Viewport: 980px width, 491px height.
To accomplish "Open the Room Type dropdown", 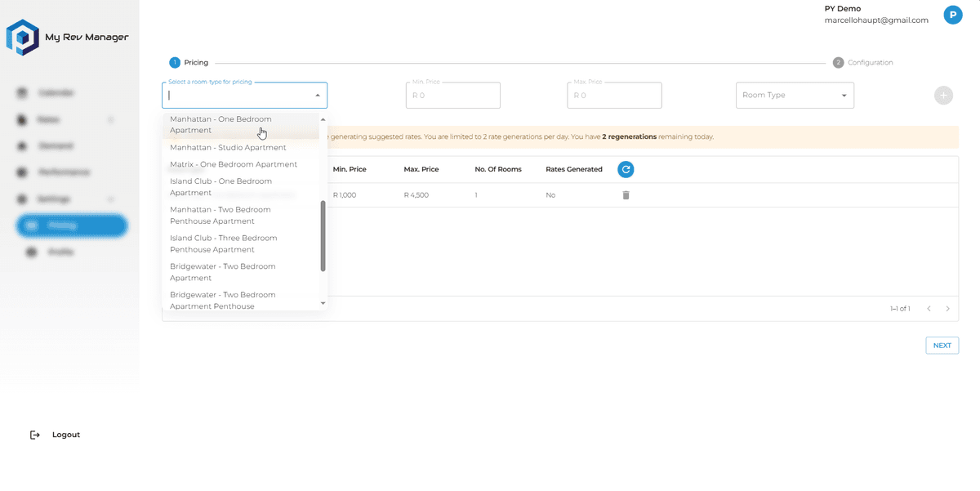I will coord(795,96).
